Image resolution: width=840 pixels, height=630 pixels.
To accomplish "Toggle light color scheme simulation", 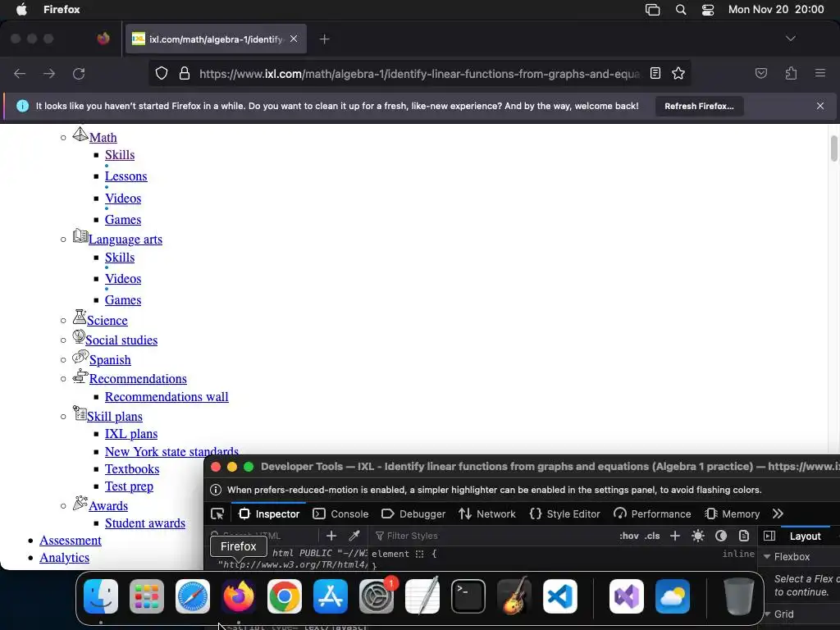I will [x=698, y=536].
